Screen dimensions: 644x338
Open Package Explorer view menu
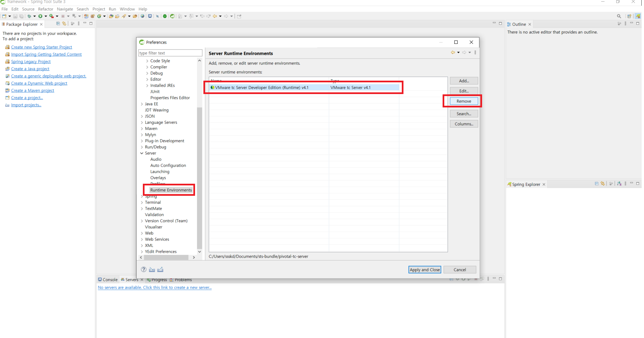tap(79, 24)
